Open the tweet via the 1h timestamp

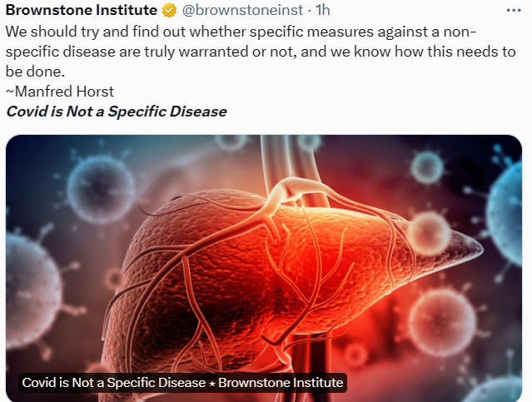coord(322,11)
